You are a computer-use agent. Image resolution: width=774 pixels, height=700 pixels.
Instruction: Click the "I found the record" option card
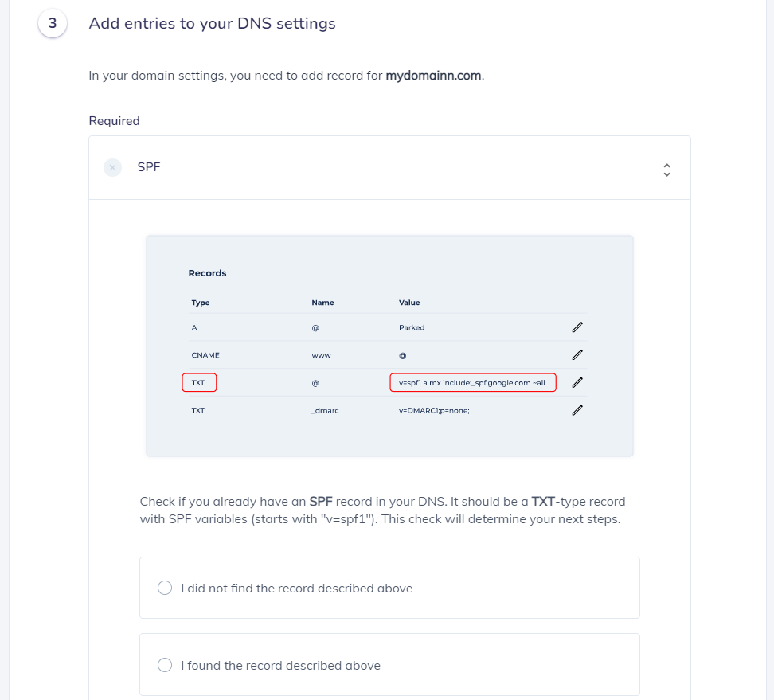(x=389, y=665)
